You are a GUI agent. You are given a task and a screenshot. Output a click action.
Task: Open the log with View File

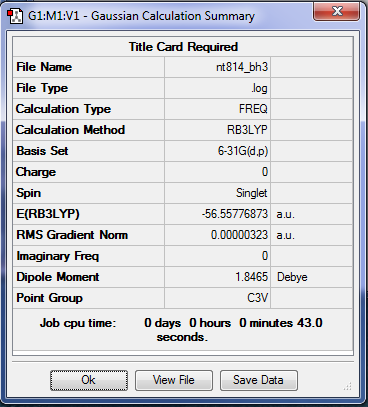pyautogui.click(x=173, y=380)
